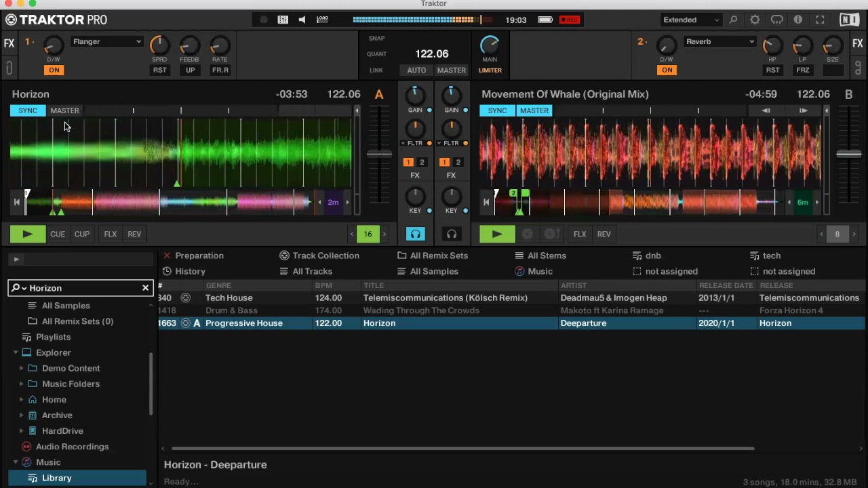Click the LIMITER button
The width and height of the screenshot is (868, 488).
[x=490, y=70]
